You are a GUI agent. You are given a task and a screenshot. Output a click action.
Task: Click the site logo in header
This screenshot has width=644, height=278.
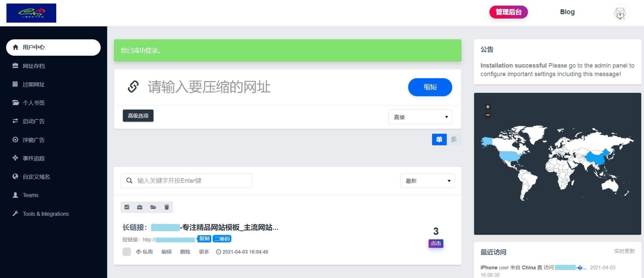click(31, 13)
